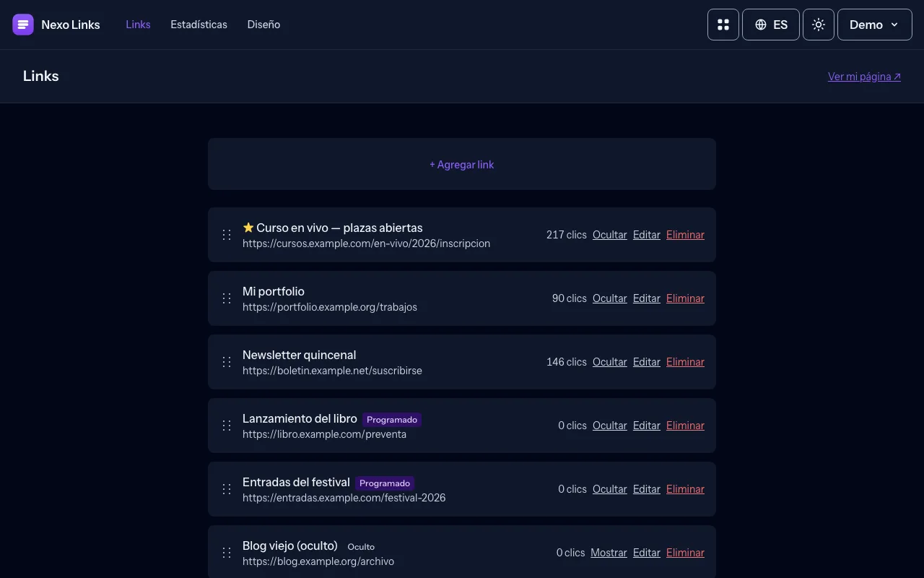Click the Oculto badge on Blog viejo

click(x=361, y=547)
